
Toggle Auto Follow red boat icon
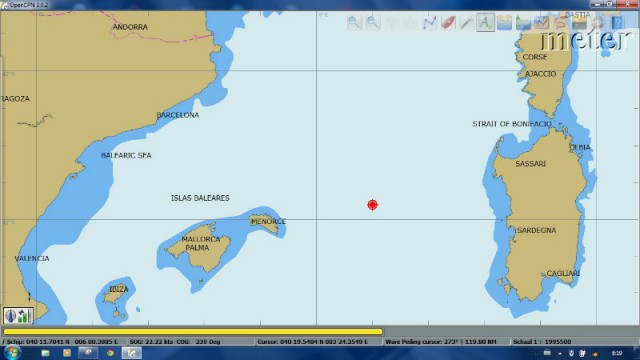[x=448, y=23]
